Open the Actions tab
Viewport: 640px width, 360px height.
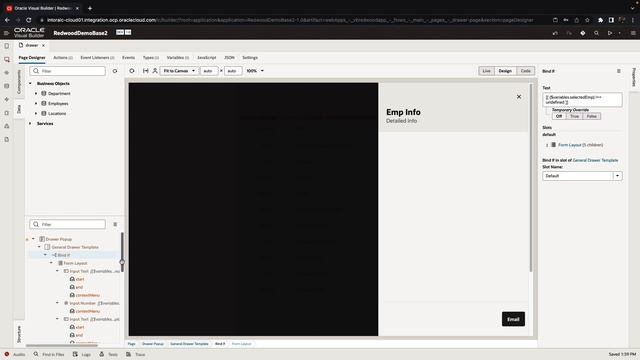coord(63,58)
